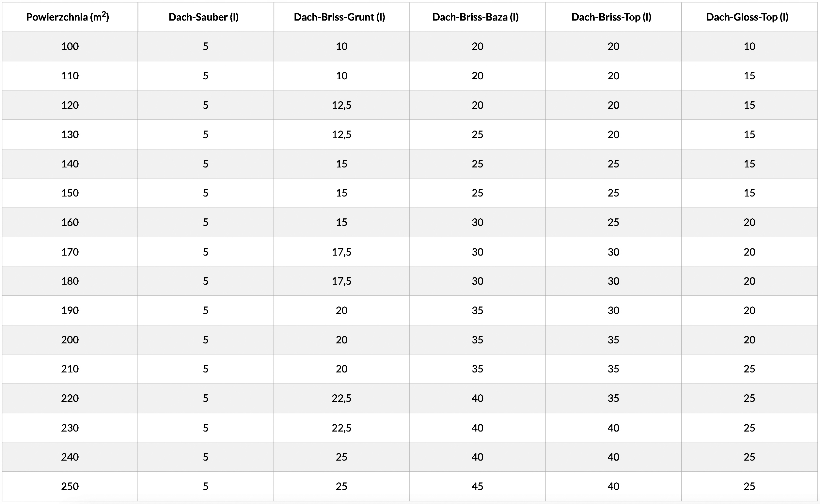Viewport: 820px width, 504px height.
Task: Select Dach-Briss-Grunt value 22,5 in the 220 row
Action: 341,398
